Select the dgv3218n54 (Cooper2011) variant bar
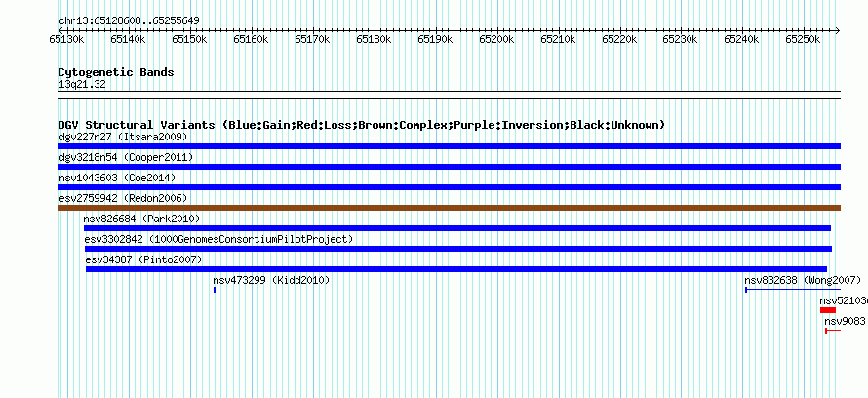868x398 pixels. 449,167
